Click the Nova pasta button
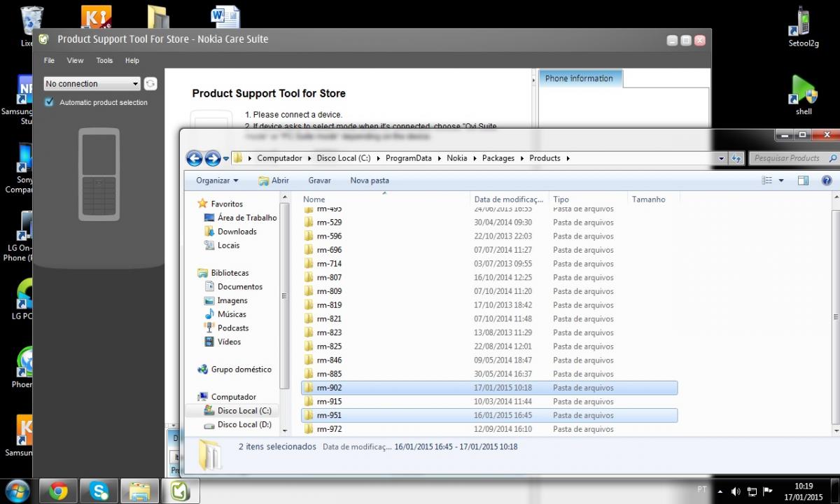Screen dimensions: 840x504 (370, 181)
